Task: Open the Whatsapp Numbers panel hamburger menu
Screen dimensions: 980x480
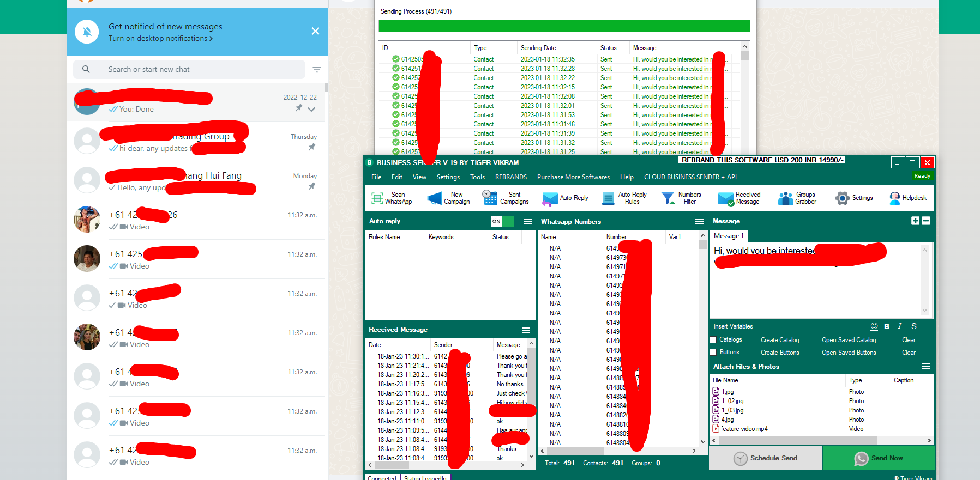Action: (x=699, y=222)
